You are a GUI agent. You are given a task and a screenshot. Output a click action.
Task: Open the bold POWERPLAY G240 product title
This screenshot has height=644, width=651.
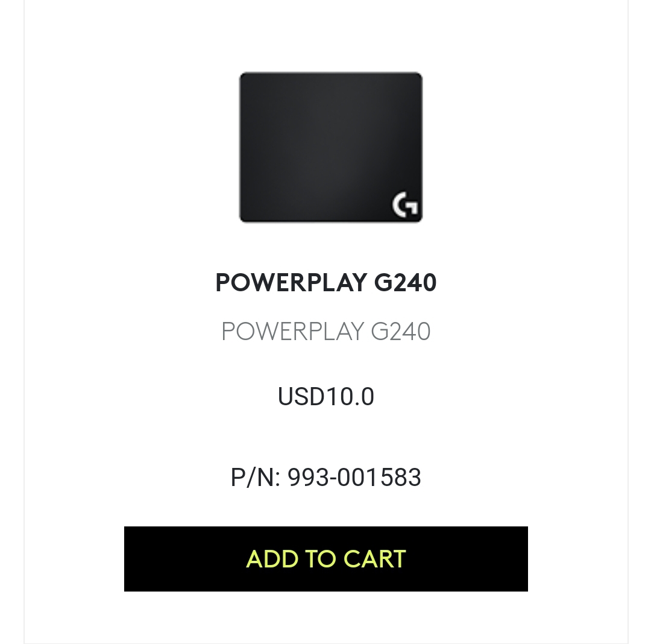pos(326,283)
